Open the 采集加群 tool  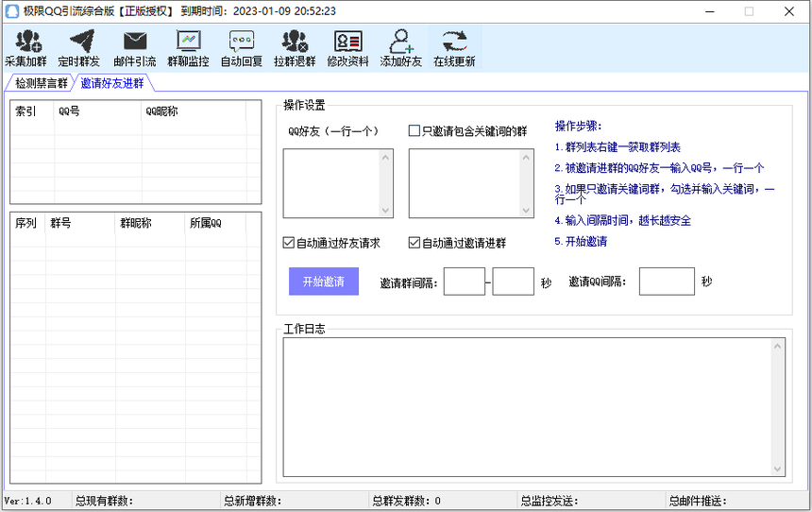[x=26, y=48]
